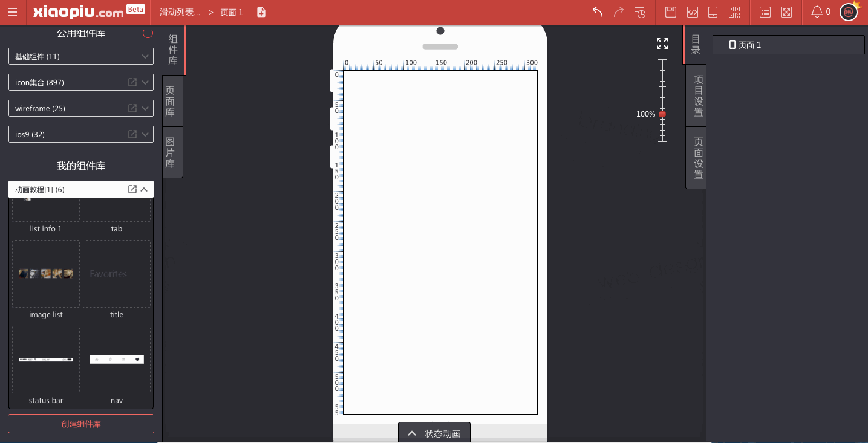
Task: Click the horizontal ruler above canvas
Action: tap(440, 64)
